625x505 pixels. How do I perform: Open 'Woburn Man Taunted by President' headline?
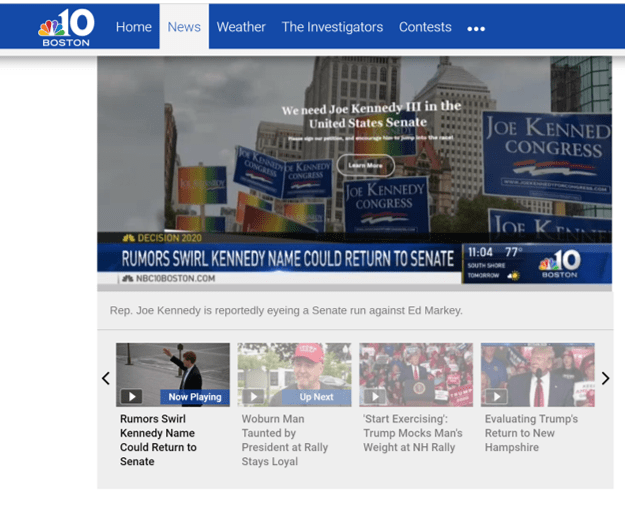pyautogui.click(x=285, y=440)
